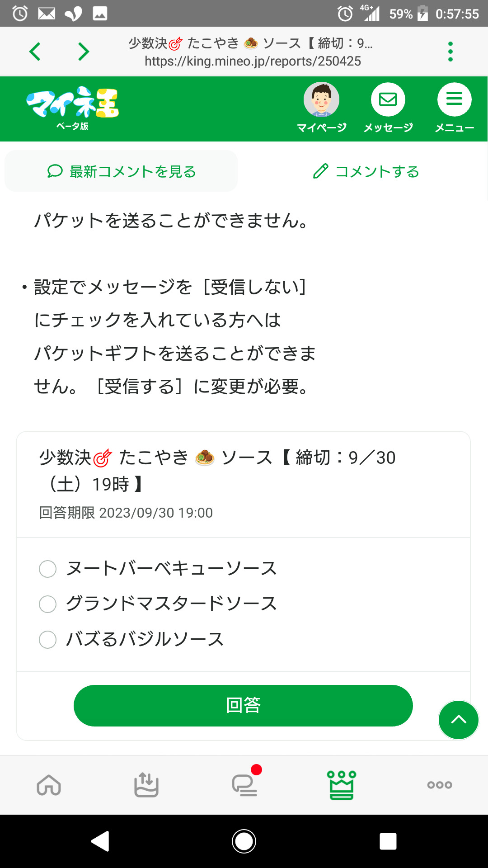Open the chat icon with red dot

(244, 785)
